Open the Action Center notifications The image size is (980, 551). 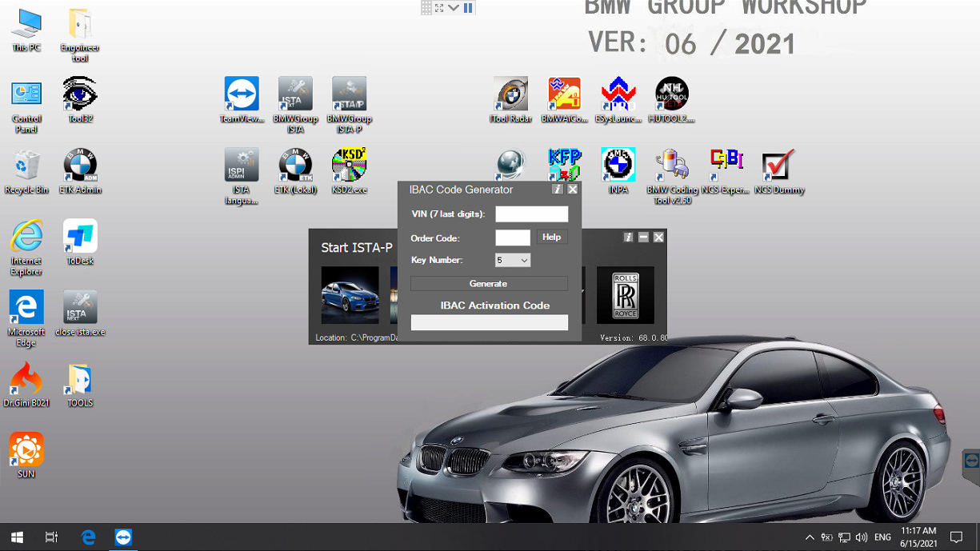click(956, 537)
